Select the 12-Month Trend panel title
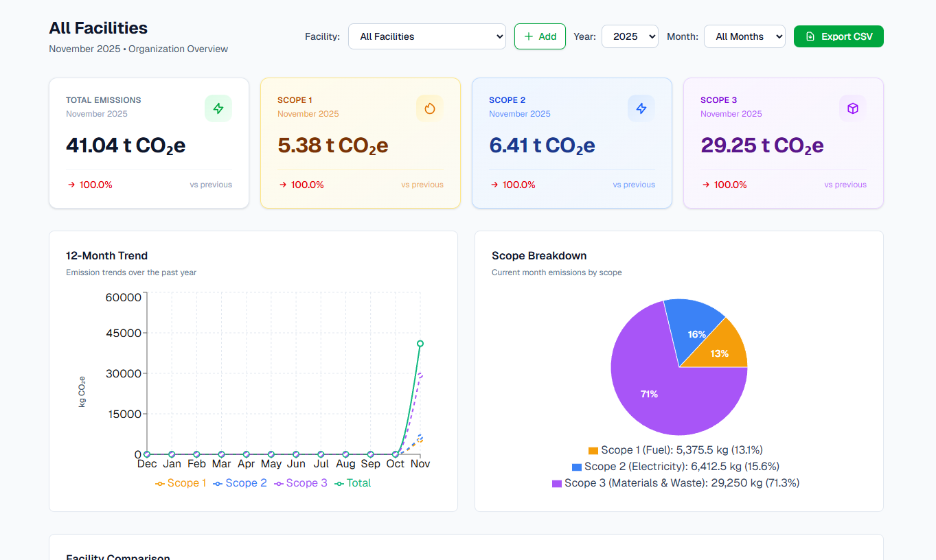Image resolution: width=936 pixels, height=560 pixels. tap(106, 255)
